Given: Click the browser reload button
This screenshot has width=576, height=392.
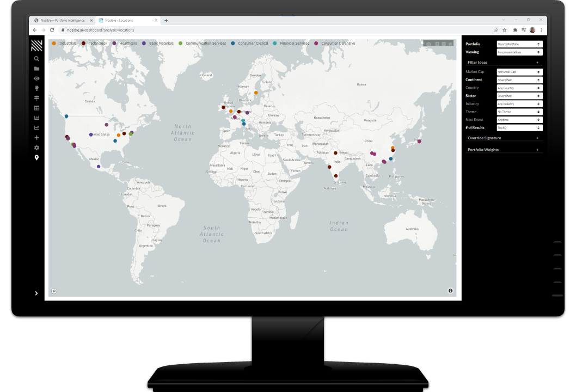Looking at the screenshot, I should coord(52,30).
